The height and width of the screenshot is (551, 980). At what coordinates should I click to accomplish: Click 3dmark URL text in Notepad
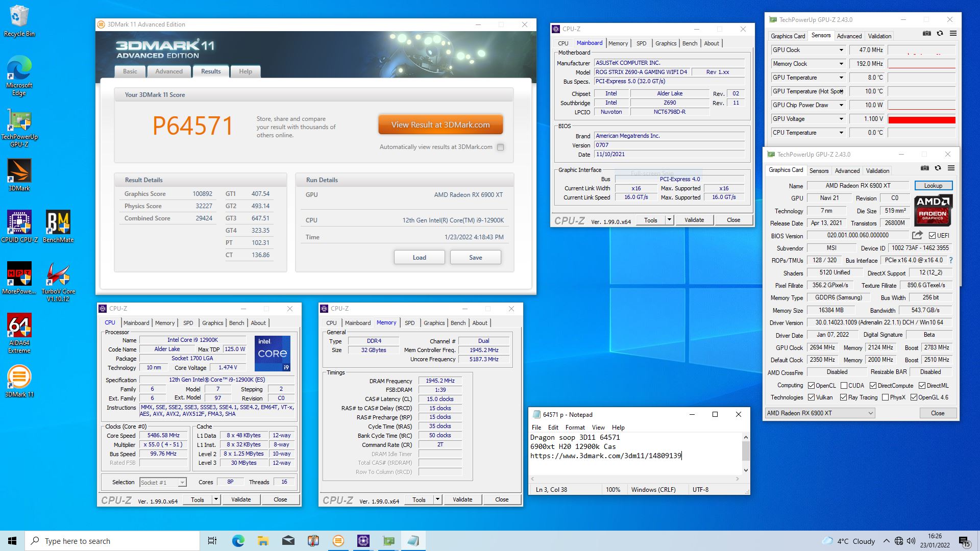(x=606, y=456)
